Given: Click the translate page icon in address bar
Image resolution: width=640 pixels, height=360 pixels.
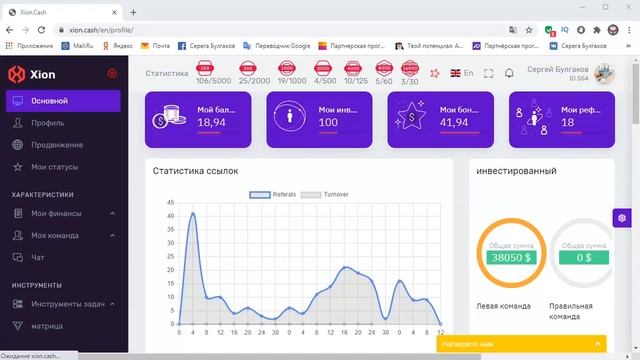Looking at the screenshot, I should [x=513, y=30].
